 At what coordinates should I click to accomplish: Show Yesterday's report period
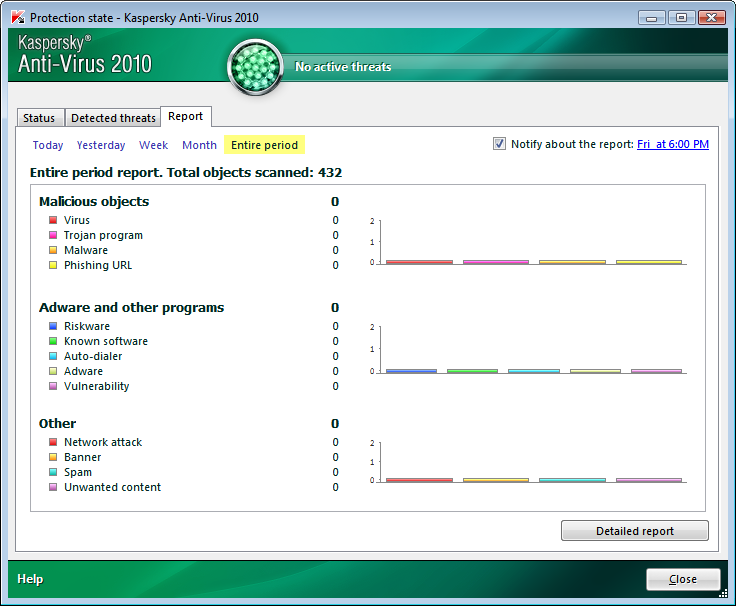(x=101, y=145)
